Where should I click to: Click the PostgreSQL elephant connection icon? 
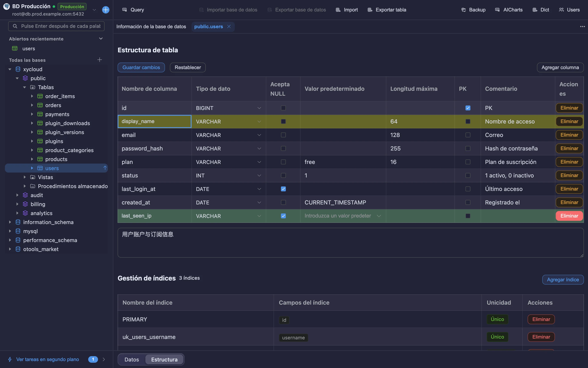[7, 6]
